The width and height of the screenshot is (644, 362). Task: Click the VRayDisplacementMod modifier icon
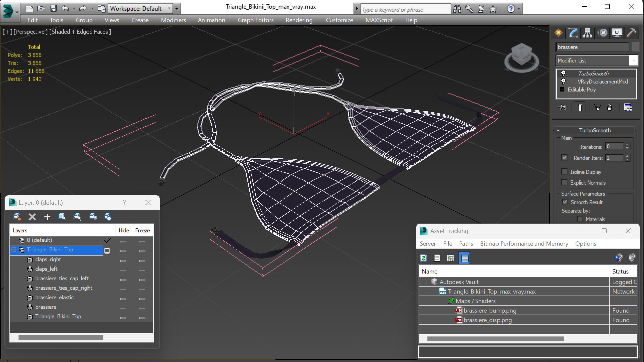tap(563, 81)
